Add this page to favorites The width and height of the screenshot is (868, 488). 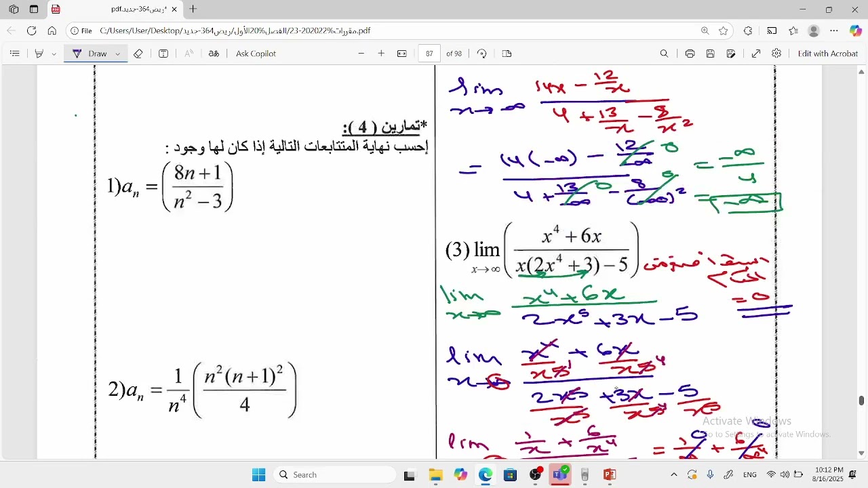[x=724, y=30]
